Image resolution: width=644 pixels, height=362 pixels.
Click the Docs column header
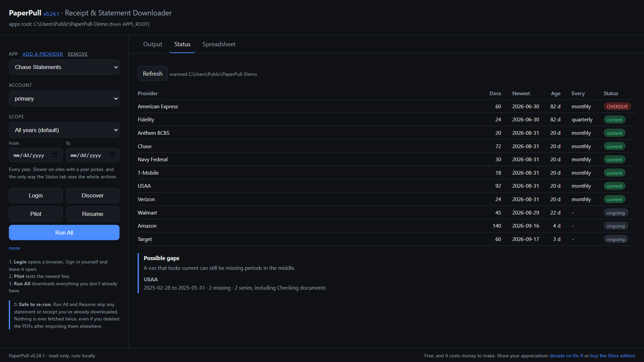point(495,94)
